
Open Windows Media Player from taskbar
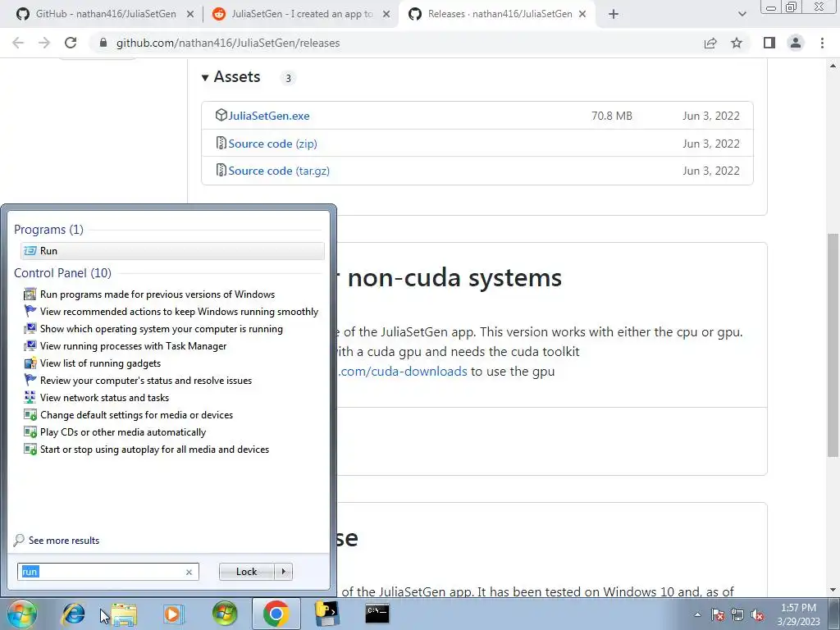tap(173, 614)
